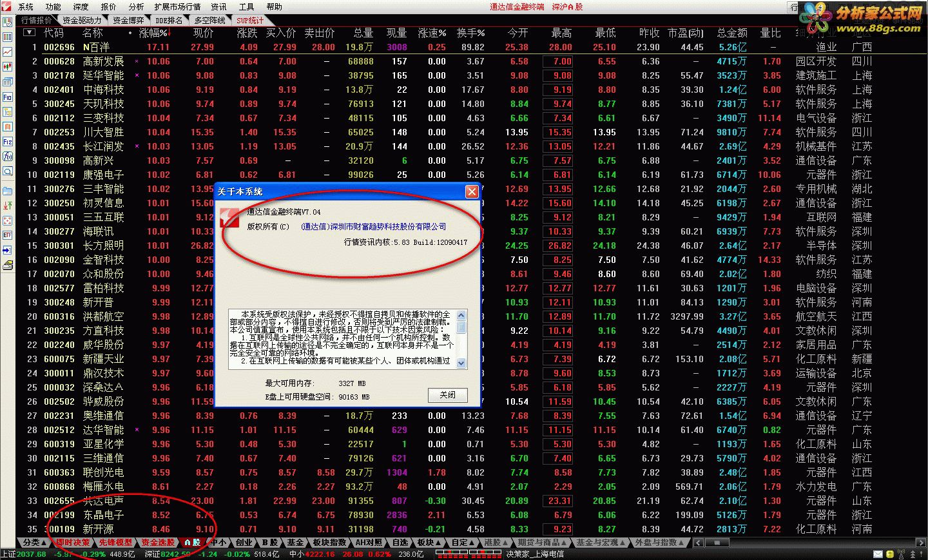Select the 即时决策 bottom tab

[73, 543]
